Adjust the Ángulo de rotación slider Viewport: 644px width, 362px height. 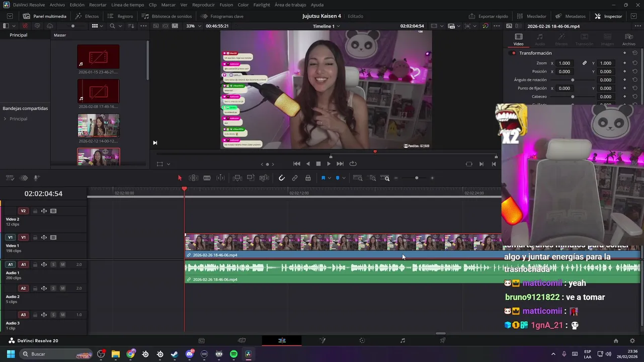pyautogui.click(x=573, y=80)
